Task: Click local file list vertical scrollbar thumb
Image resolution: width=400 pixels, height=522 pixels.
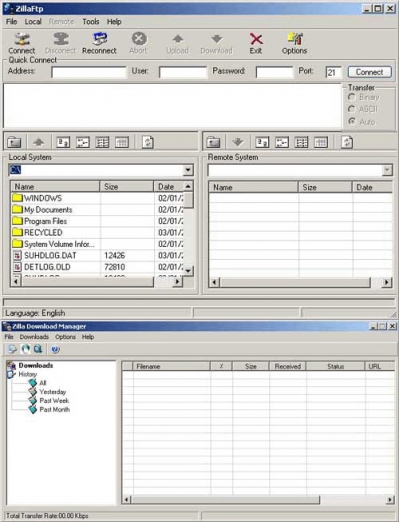Action: [189, 200]
